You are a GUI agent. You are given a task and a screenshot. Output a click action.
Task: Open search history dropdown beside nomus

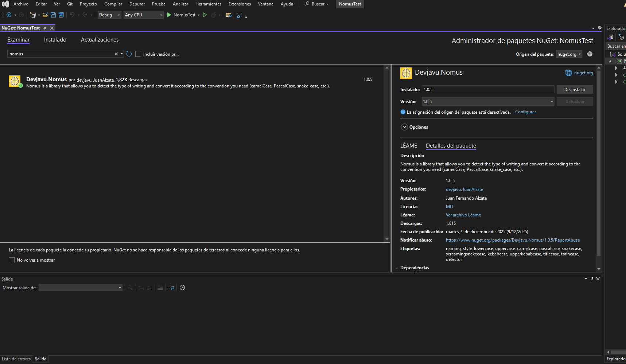[x=122, y=54]
